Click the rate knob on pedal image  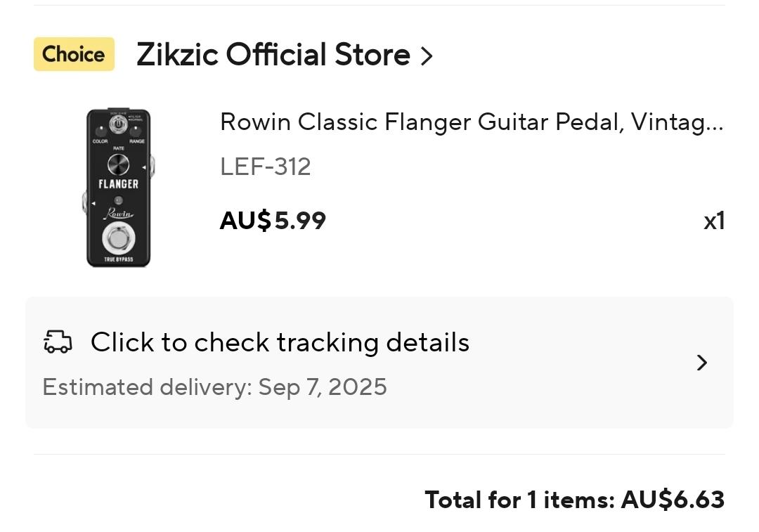[x=119, y=164]
